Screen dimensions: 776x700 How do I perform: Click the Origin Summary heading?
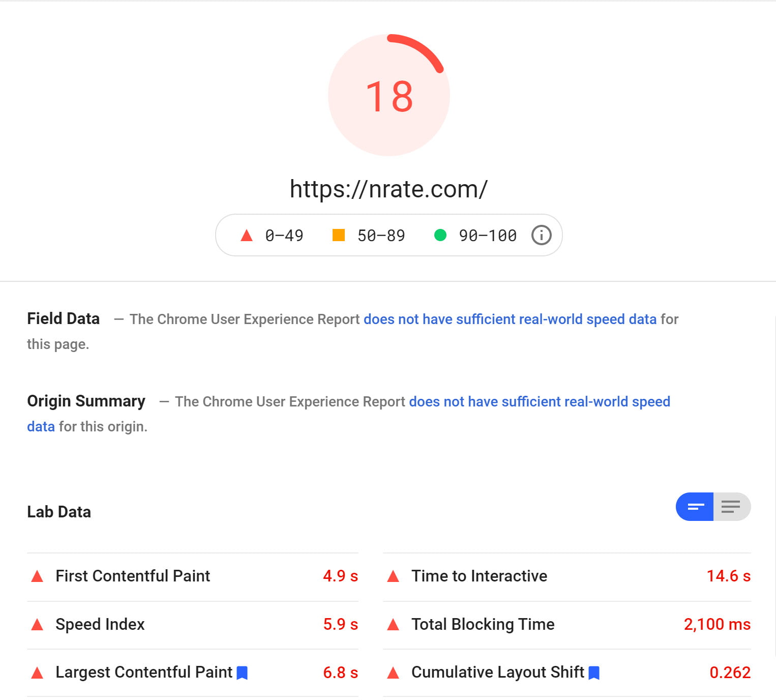(86, 401)
